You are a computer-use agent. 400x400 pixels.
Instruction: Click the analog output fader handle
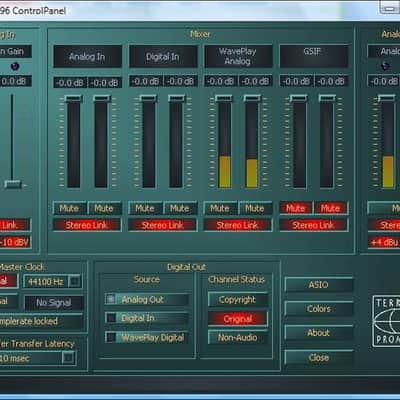click(387, 98)
